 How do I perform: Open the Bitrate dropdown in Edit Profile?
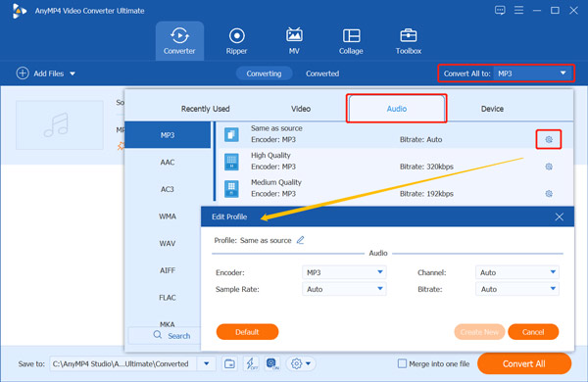point(517,289)
